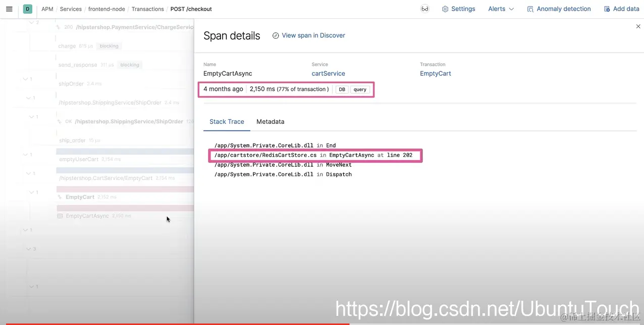The height and width of the screenshot is (325, 644).
Task: Click the POST /checkout breadcrumb
Action: 191,9
